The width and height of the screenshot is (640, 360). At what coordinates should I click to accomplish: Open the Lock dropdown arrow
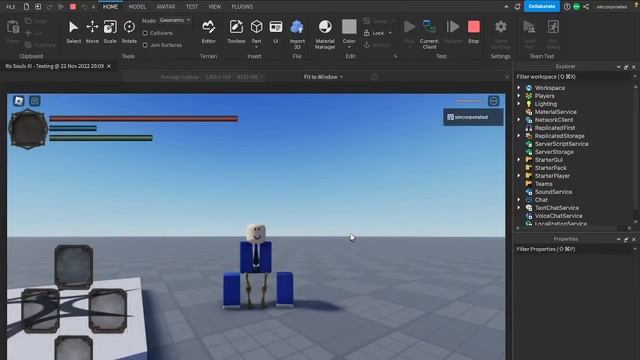pos(390,33)
